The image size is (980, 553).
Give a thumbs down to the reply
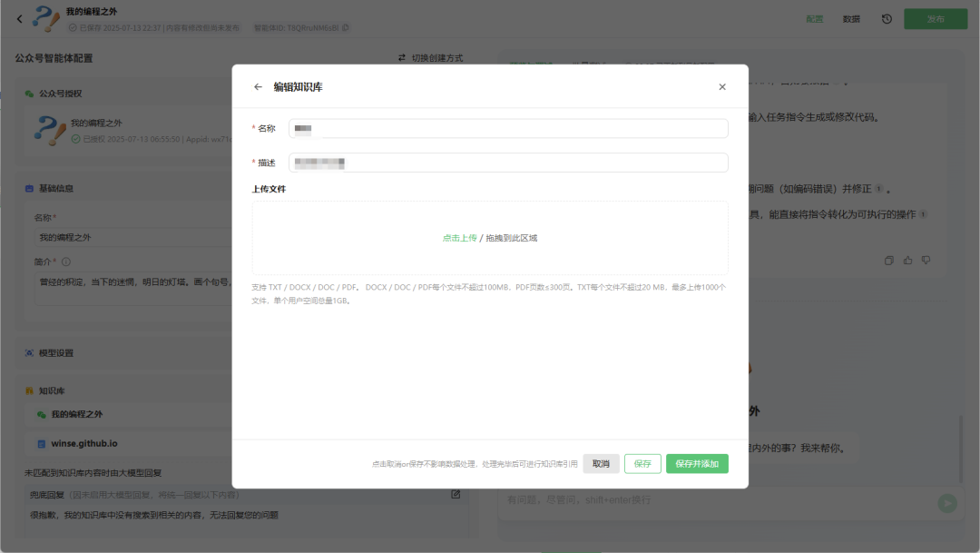[926, 260]
